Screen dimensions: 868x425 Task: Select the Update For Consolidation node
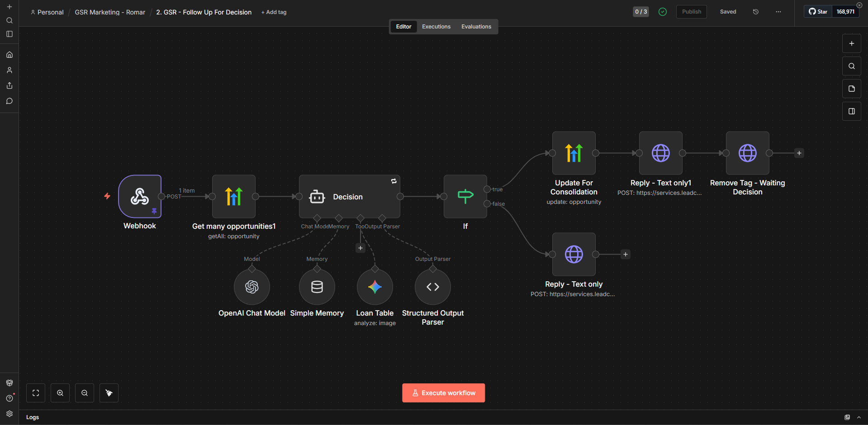point(574,153)
